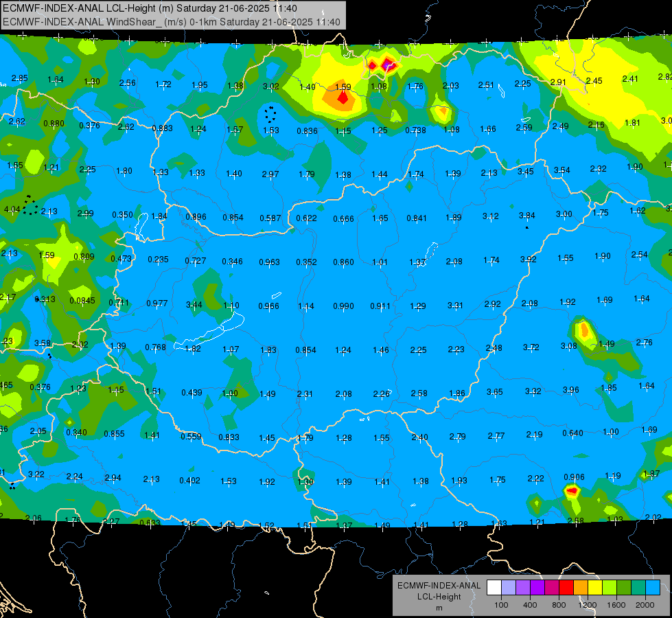Click the white legend swatch
Viewport: 672px width, 618px height.
tap(494, 587)
